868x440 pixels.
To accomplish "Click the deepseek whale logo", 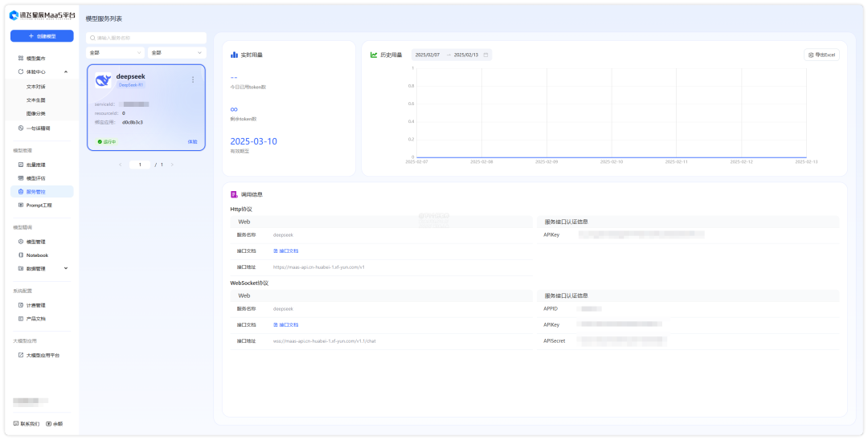I will coord(103,79).
